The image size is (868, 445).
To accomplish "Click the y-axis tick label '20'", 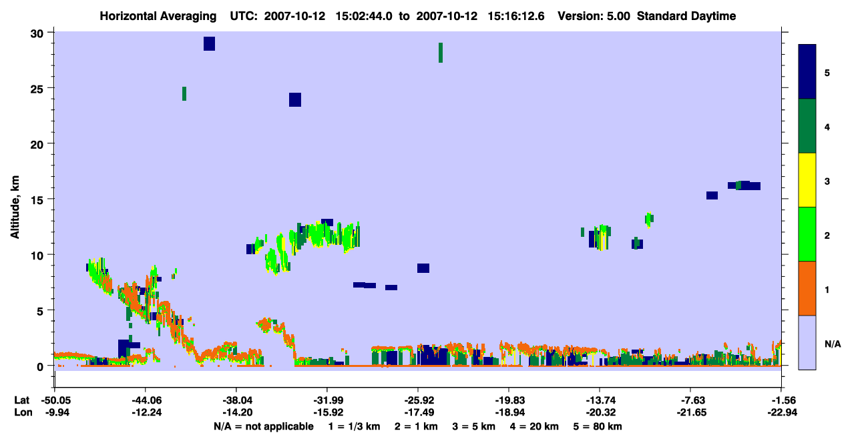I will coord(37,144).
